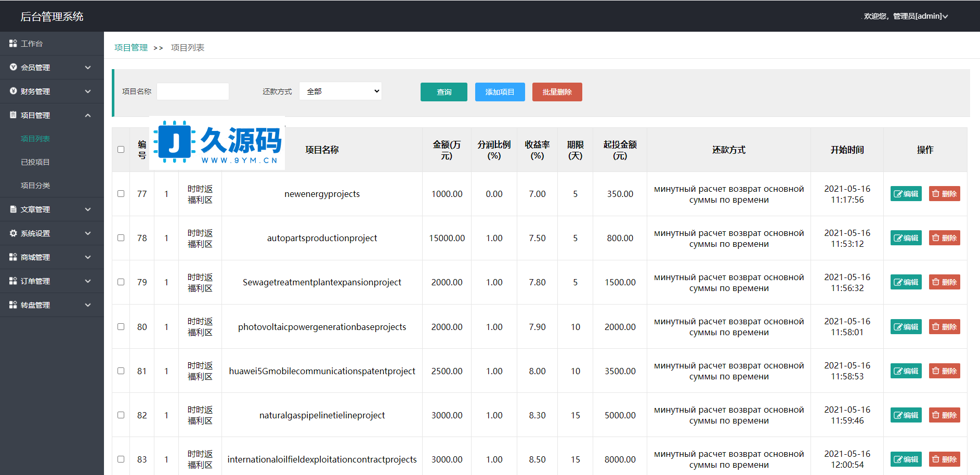
Task: Check the select-all checkbox in table header
Action: coord(121,150)
